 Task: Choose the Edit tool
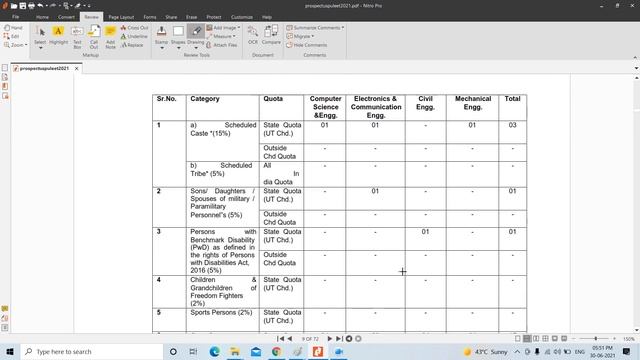point(11,36)
